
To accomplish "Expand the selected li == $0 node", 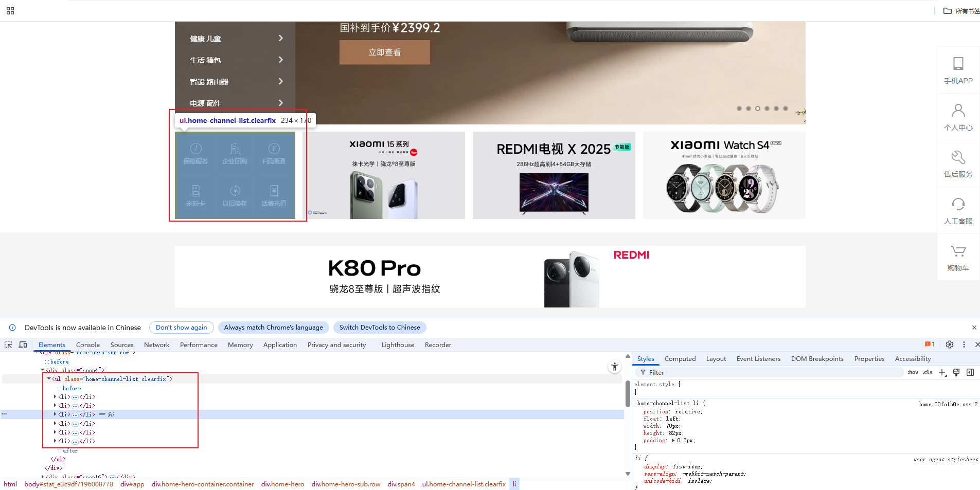I will pos(55,414).
